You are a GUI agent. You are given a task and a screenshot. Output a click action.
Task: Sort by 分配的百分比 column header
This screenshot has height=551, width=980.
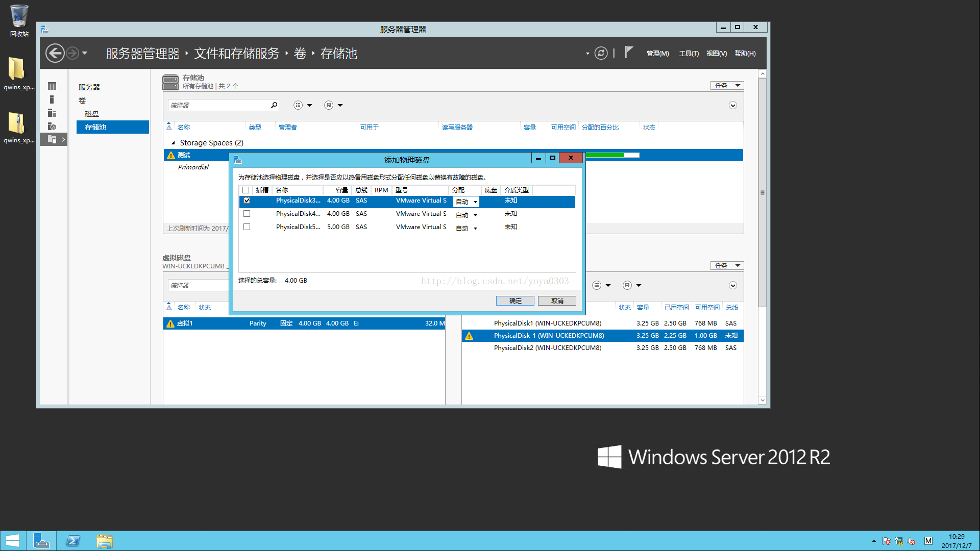(x=600, y=128)
